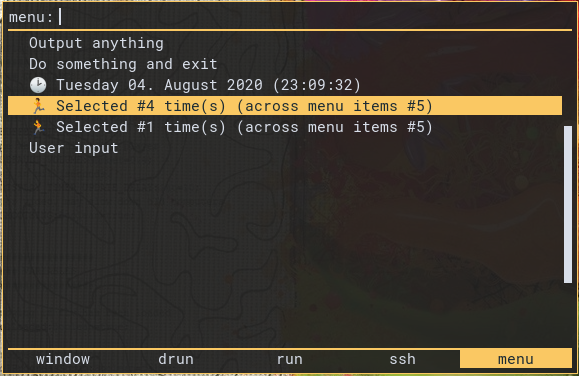Click the (23:09:32) timestamp text
Image resolution: width=579 pixels, height=376 pixels.
pyautogui.click(x=316, y=85)
